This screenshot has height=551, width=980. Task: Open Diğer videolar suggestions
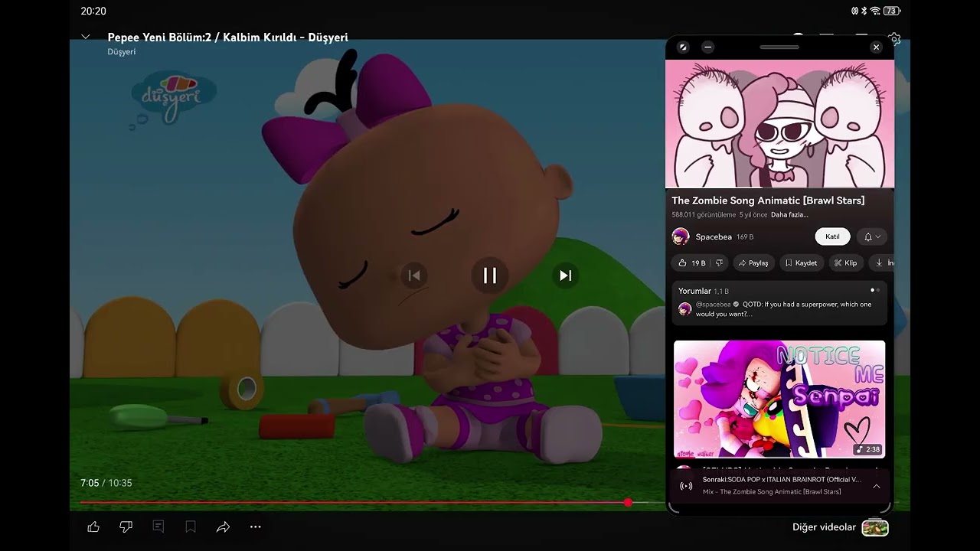tap(824, 527)
